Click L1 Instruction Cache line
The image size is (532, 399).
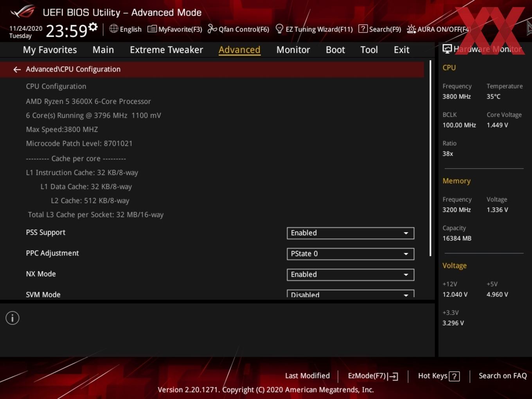coord(82,173)
